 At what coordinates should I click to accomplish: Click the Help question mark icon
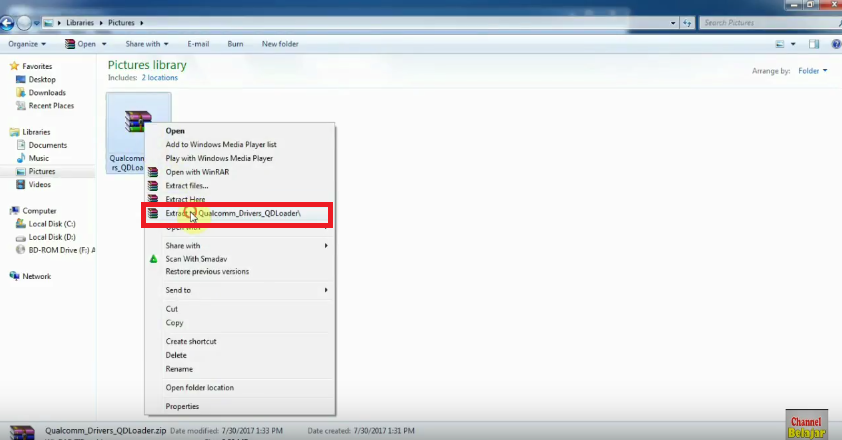coord(837,44)
